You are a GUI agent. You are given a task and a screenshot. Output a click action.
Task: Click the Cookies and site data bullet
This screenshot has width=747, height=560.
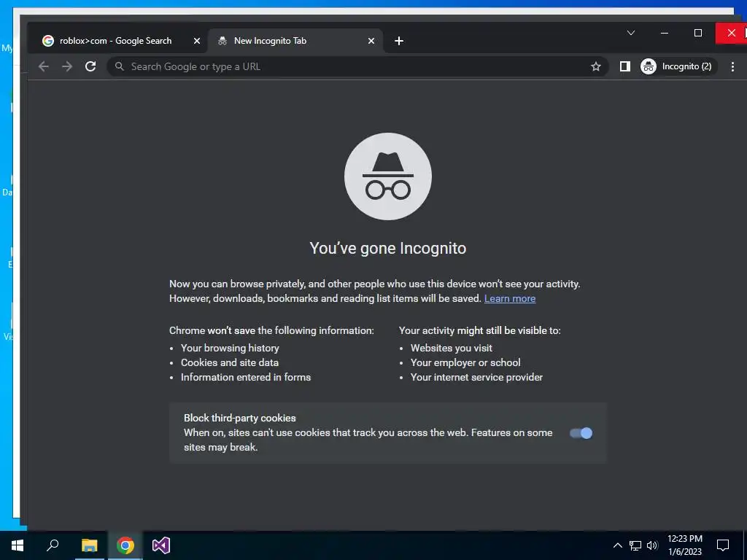[x=230, y=363]
